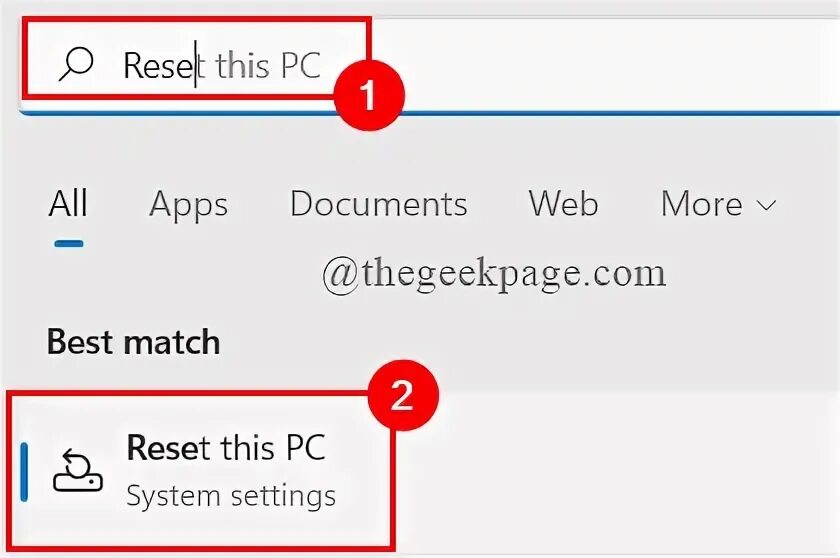Click the @thegeekpage.com watermark text

click(x=493, y=272)
